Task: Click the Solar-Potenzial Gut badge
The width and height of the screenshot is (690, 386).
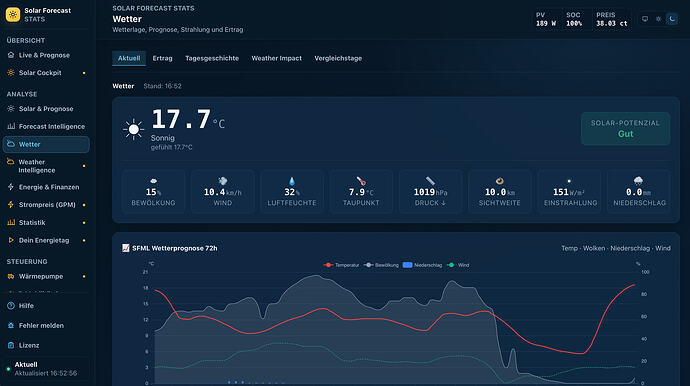Action: pyautogui.click(x=625, y=129)
